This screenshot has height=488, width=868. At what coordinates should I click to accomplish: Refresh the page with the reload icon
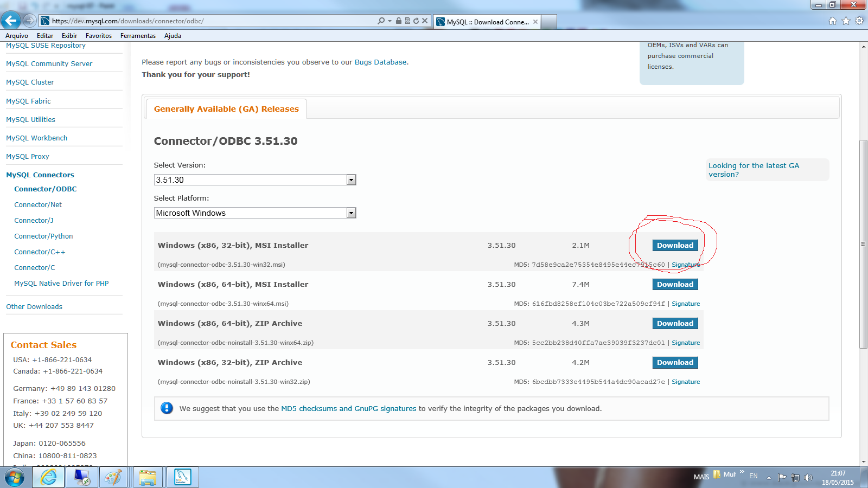tap(416, 21)
